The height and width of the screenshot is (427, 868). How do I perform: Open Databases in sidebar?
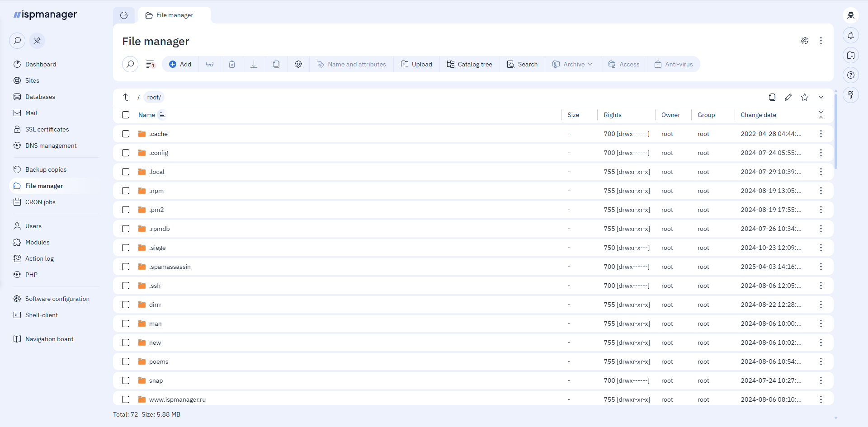tap(40, 97)
